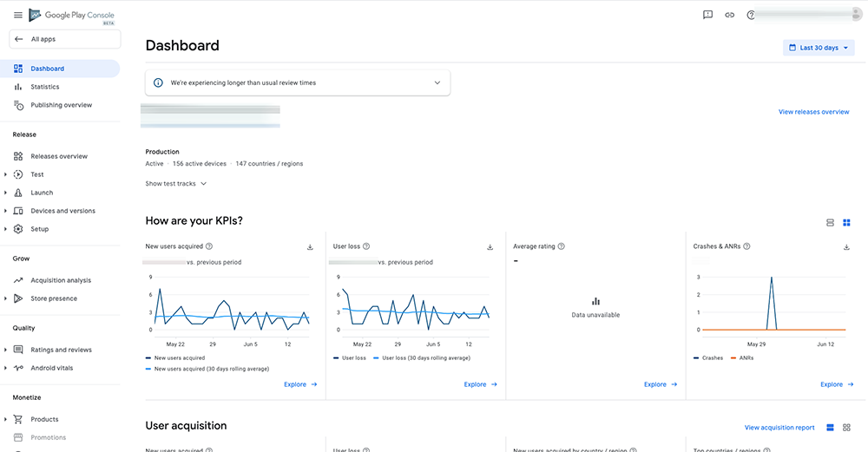Open the hamburger navigation menu

pyautogui.click(x=18, y=15)
